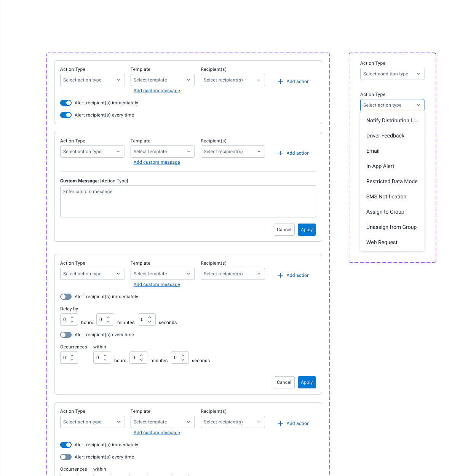This screenshot has height=476, width=476.
Task: Click the plus icon beside first Add action
Action: coord(280,81)
